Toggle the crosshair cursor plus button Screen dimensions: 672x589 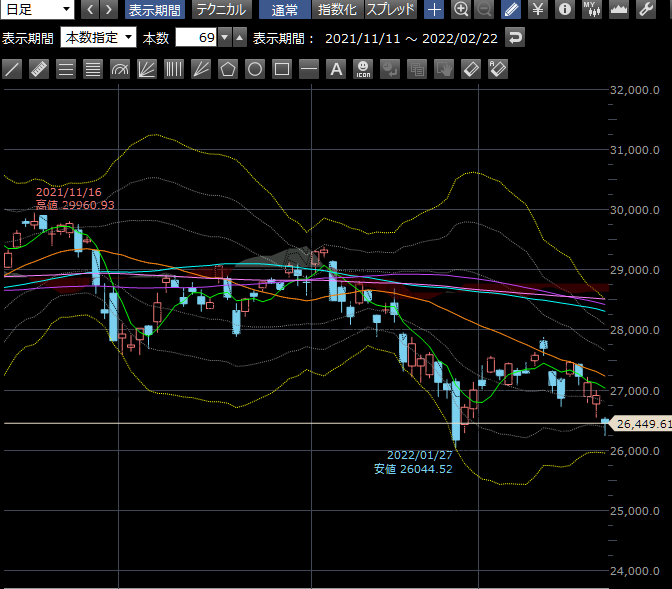(x=434, y=10)
